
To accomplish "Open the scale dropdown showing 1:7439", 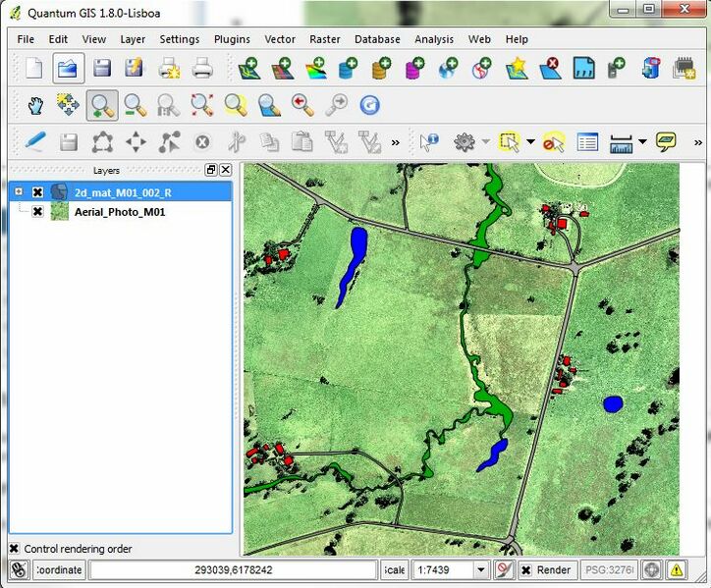I will coord(481,570).
